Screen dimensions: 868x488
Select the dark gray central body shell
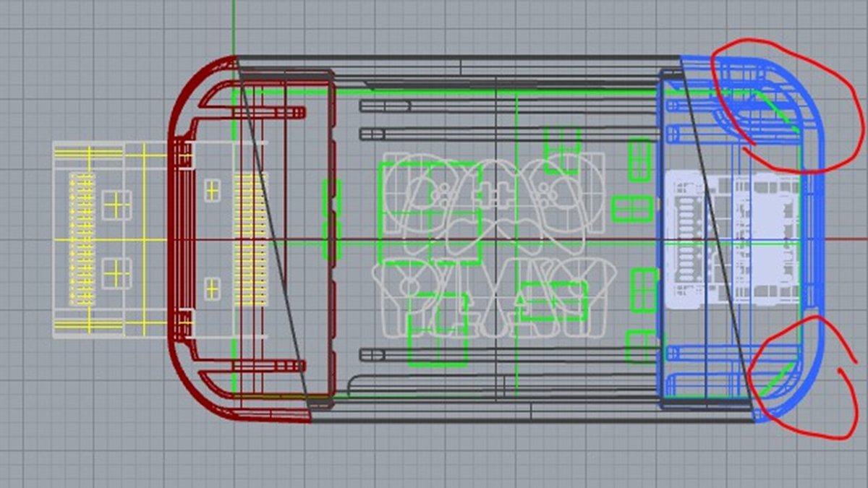click(x=495, y=239)
